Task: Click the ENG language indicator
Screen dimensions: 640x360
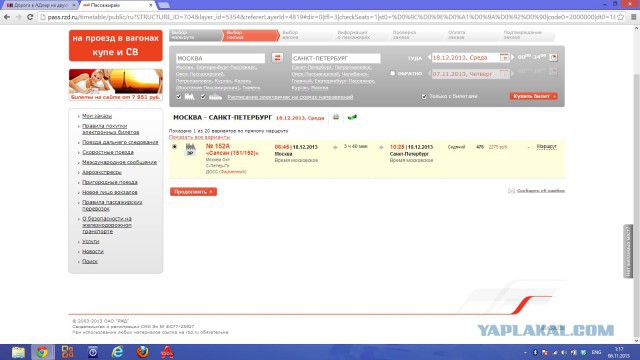Action: coord(596,352)
